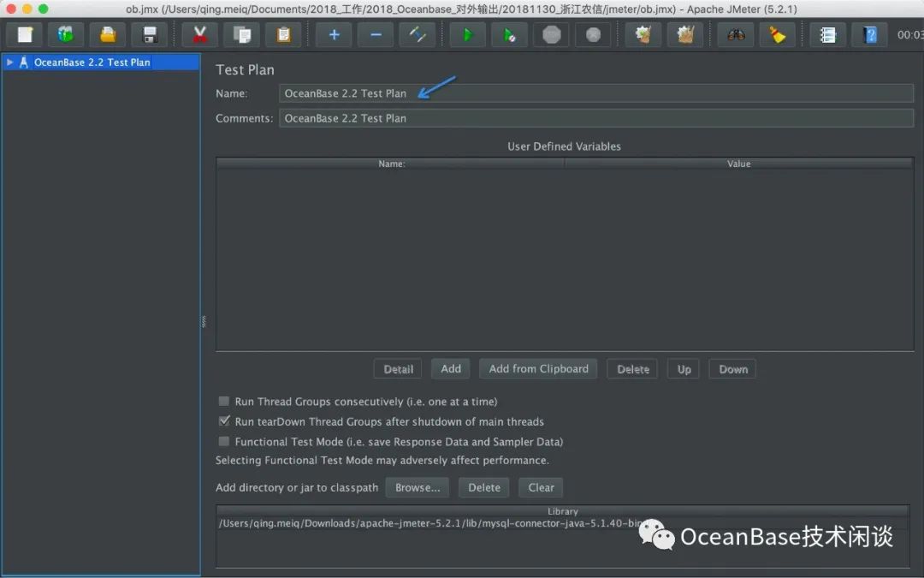The width and height of the screenshot is (924, 578).
Task: Click the Save floppy disk icon
Action: tap(150, 35)
